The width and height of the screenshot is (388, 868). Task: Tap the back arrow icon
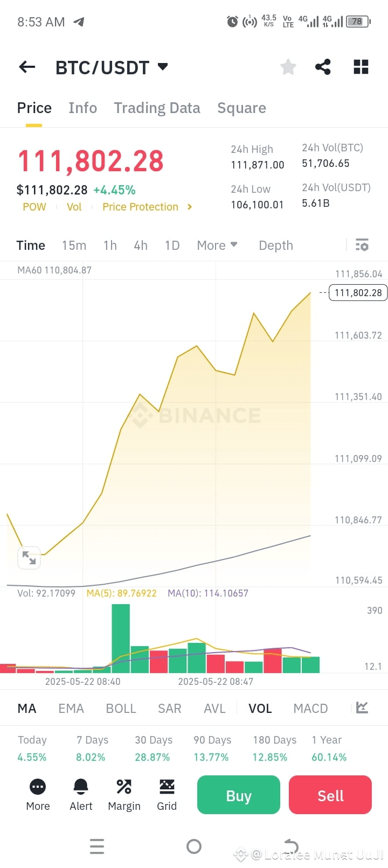(x=27, y=67)
